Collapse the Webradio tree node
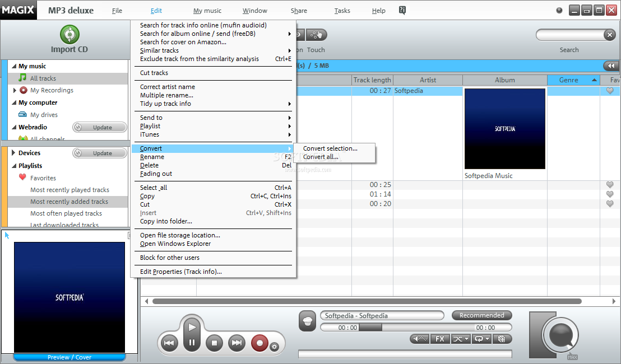Viewport: 621px width, 364px height. [14, 127]
